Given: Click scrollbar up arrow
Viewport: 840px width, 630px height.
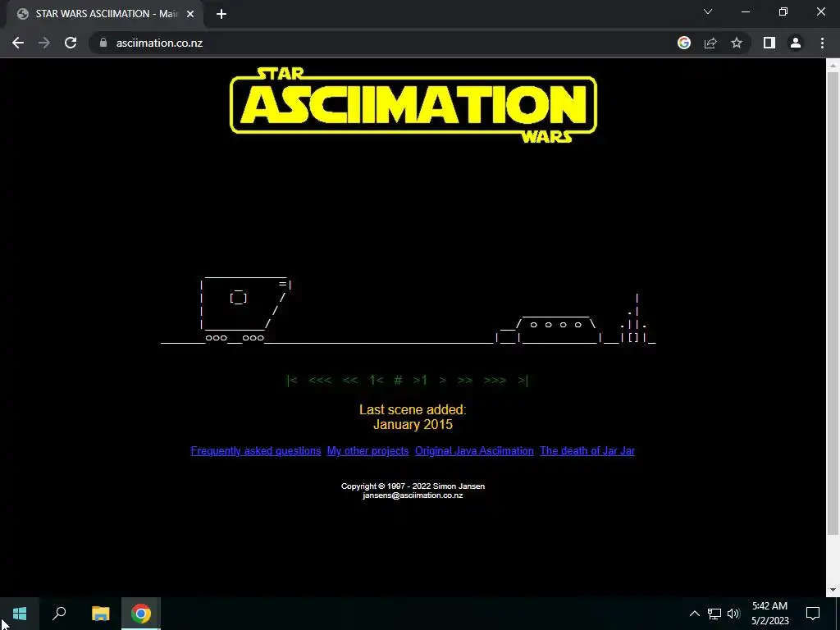Looking at the screenshot, I should coord(833,66).
